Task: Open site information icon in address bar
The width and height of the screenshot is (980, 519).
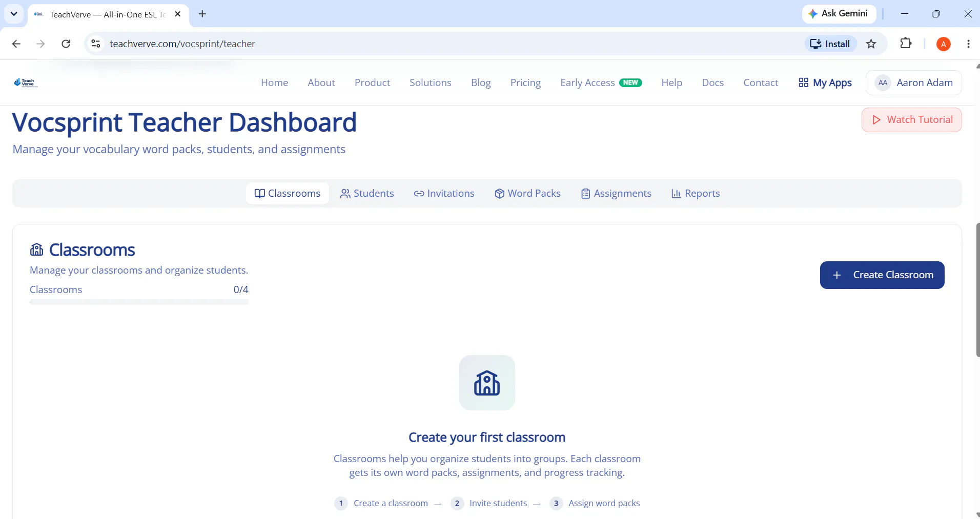Action: (96, 44)
